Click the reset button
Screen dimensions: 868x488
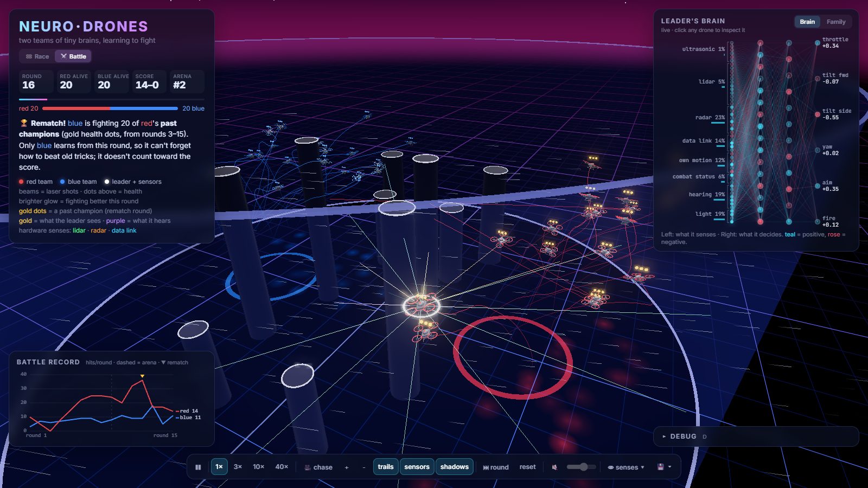point(527,467)
